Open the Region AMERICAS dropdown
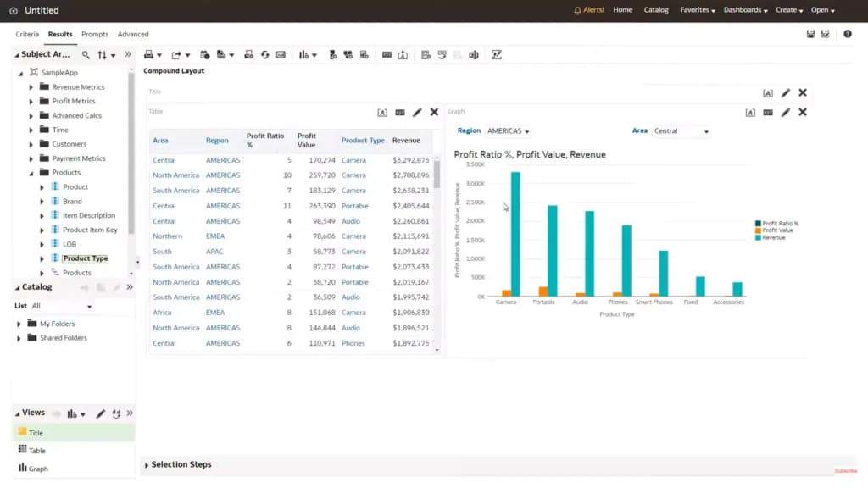Image resolution: width=868 pixels, height=488 pixels. (x=509, y=131)
